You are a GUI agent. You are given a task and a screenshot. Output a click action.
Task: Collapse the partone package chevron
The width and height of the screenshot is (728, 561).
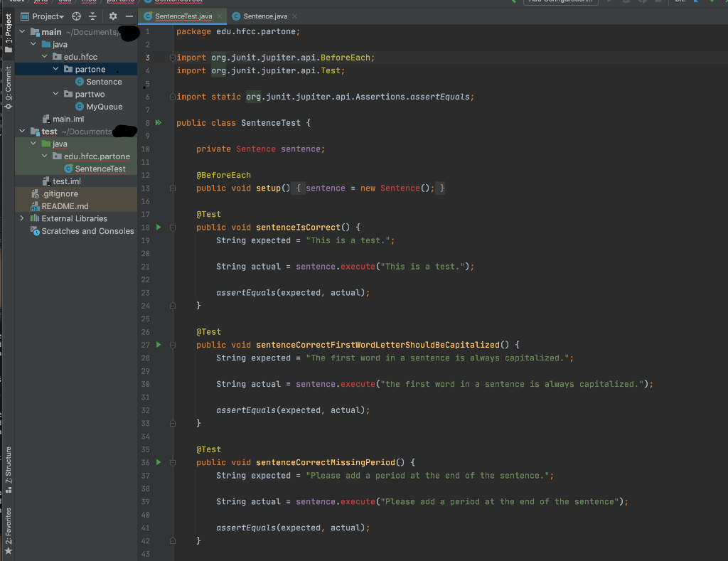coord(55,69)
